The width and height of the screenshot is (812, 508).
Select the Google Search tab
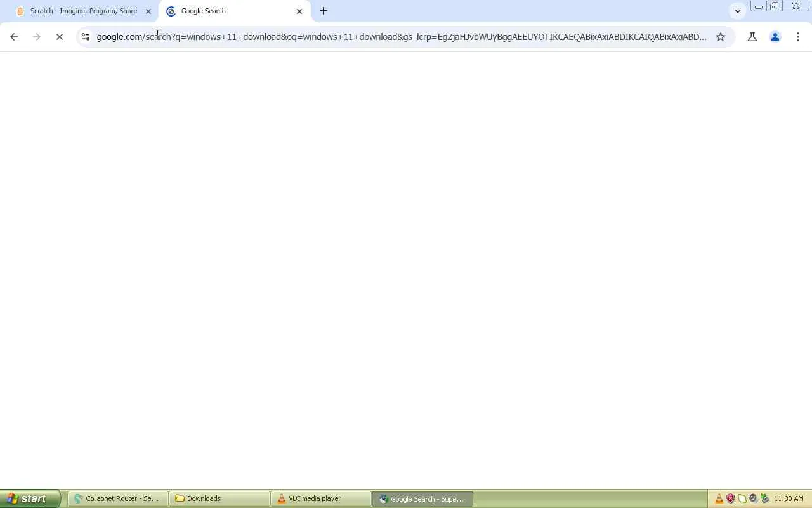[235, 11]
